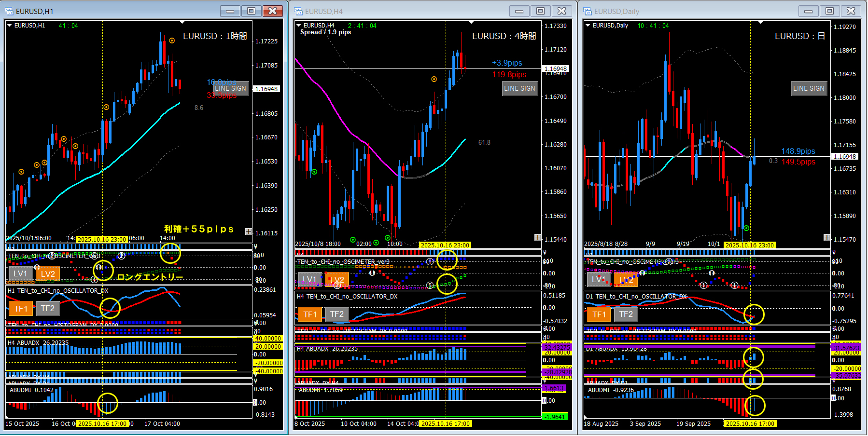Click the plus icon on the Daily chart
This screenshot has width=868, height=436.
pyautogui.click(x=827, y=237)
